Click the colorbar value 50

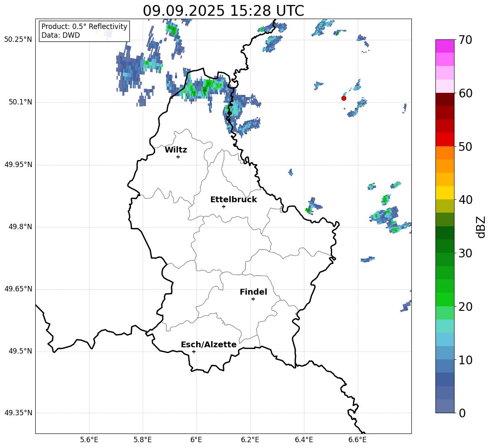[x=465, y=147]
